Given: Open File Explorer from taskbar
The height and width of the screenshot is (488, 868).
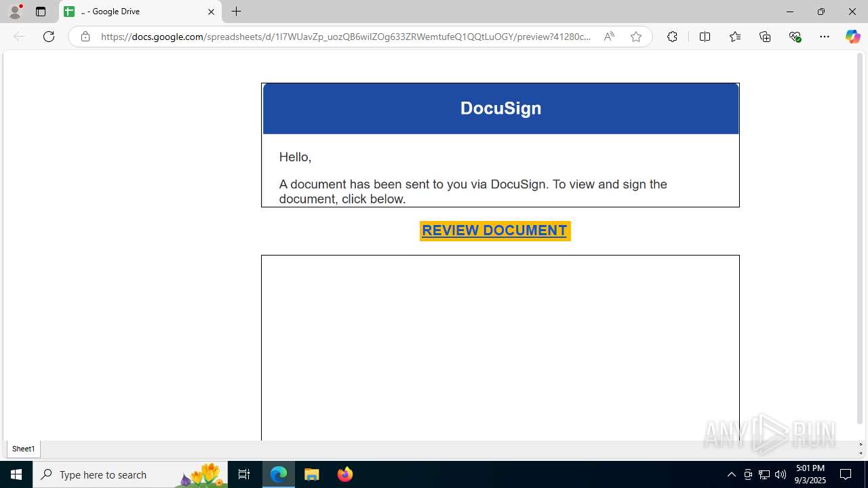Looking at the screenshot, I should tap(312, 474).
